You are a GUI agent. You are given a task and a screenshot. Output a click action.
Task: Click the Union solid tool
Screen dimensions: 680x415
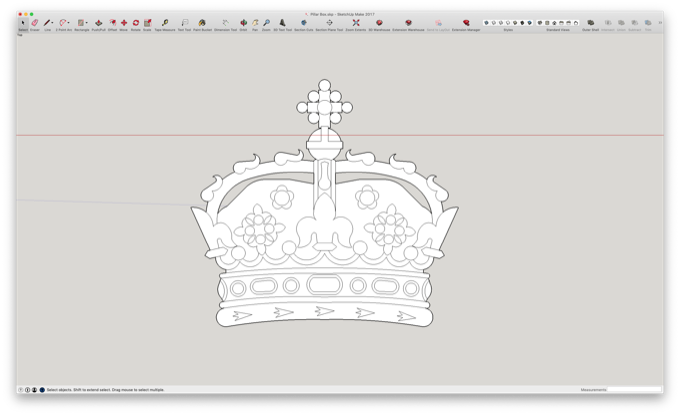[x=621, y=23]
